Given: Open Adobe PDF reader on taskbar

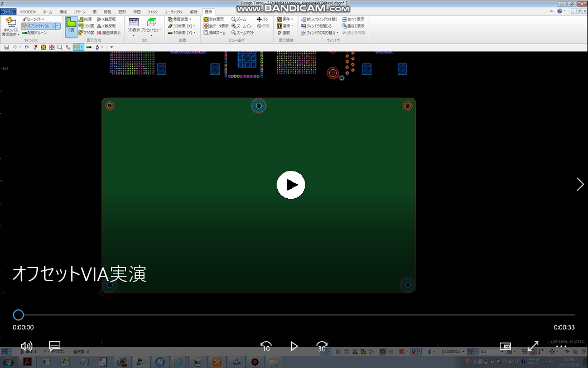Looking at the screenshot, I should coord(27,362).
